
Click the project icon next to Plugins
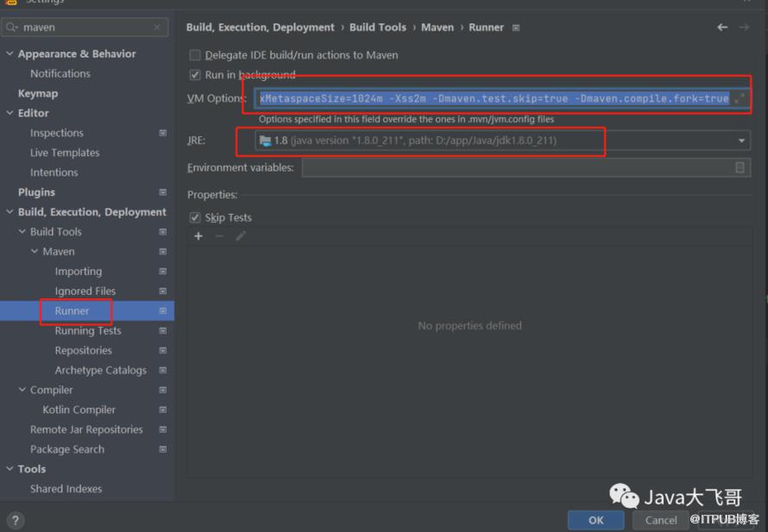pyautogui.click(x=162, y=192)
